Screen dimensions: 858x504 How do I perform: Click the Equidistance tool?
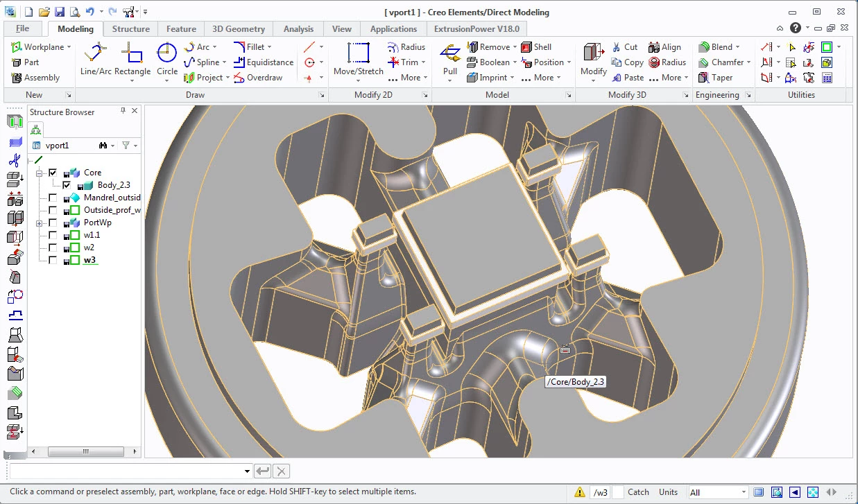[263, 62]
